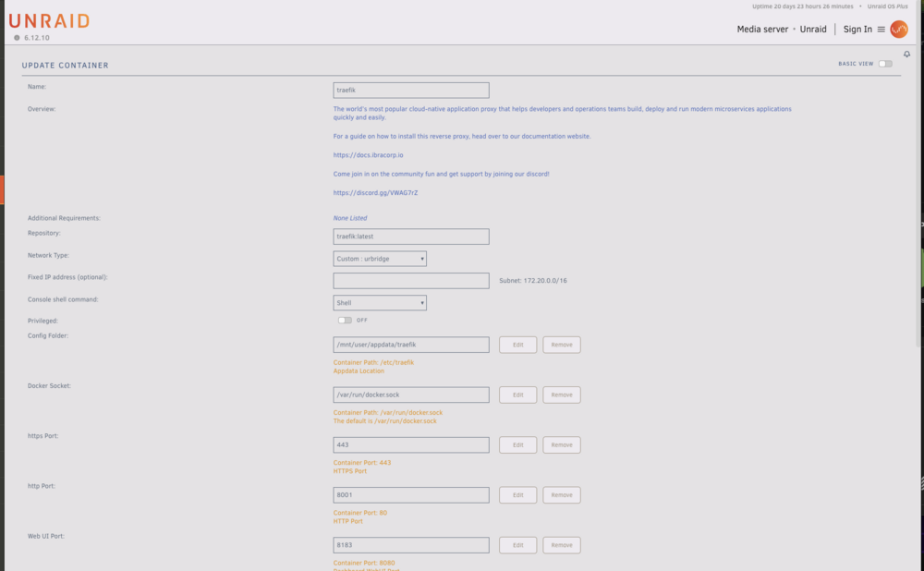924x571 pixels.
Task: Toggle the Basic View switch
Action: click(x=885, y=64)
